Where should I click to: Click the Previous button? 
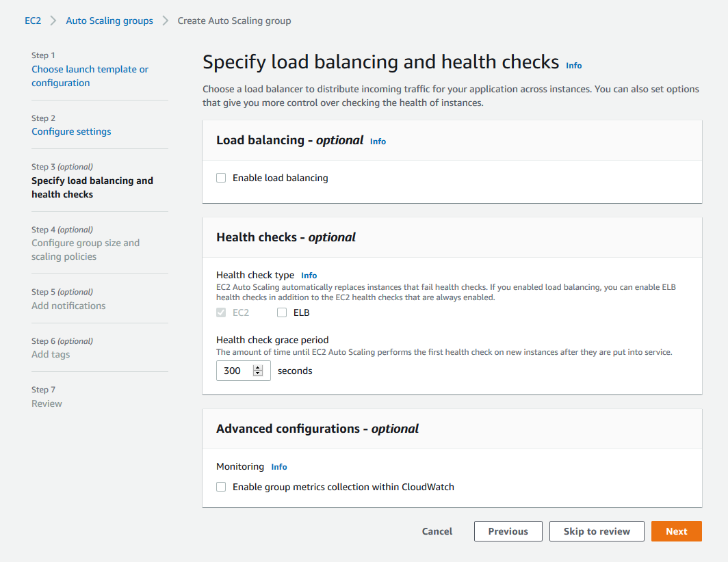[508, 531]
